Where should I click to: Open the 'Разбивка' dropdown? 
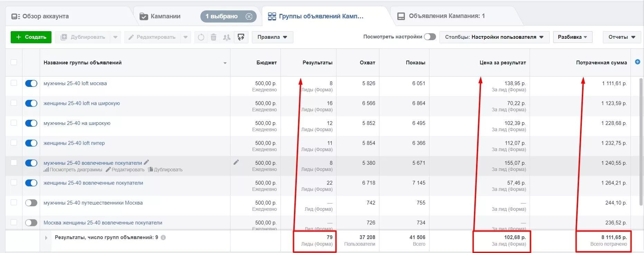pos(572,37)
